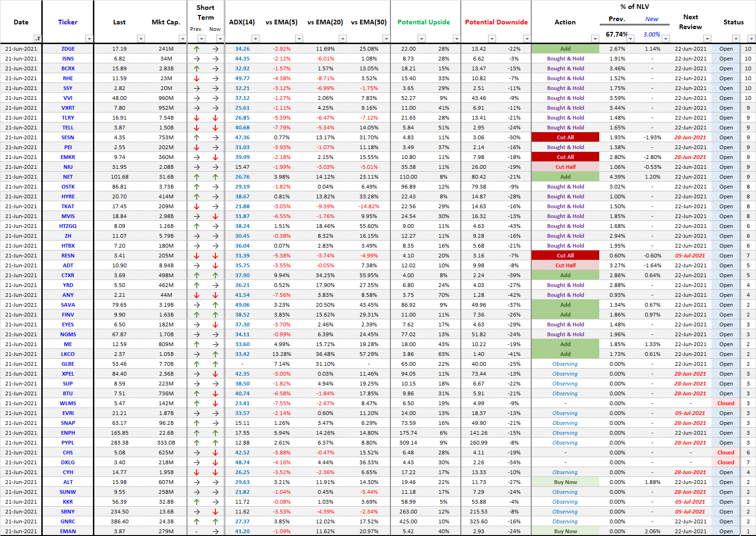Viewport: 756px width, 536px height.
Task: Click ADT 'Cut Half' action cell
Action: tap(565, 265)
